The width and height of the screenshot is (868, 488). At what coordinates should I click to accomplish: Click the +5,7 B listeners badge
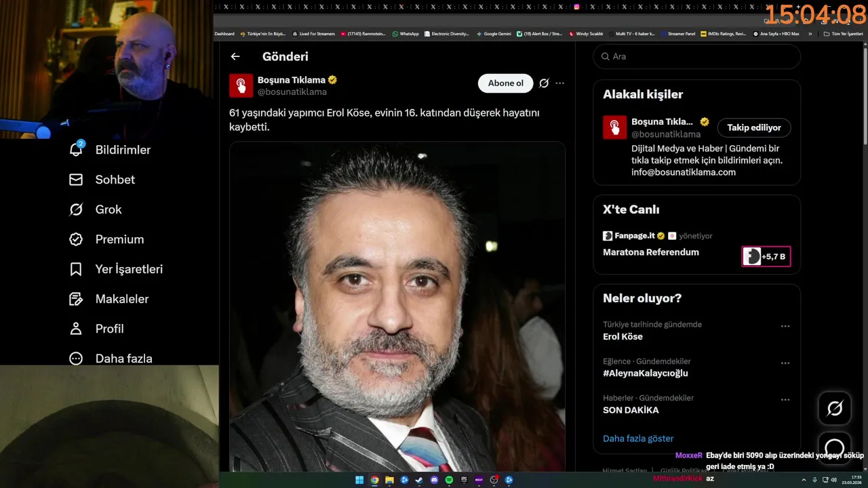(x=766, y=256)
